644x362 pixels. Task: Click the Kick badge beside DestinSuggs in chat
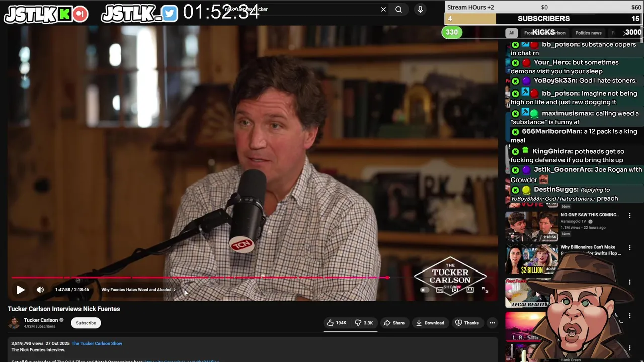coord(515,190)
